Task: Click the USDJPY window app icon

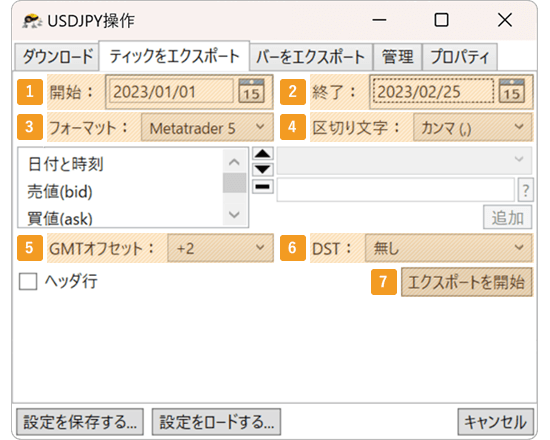Action: [32, 21]
